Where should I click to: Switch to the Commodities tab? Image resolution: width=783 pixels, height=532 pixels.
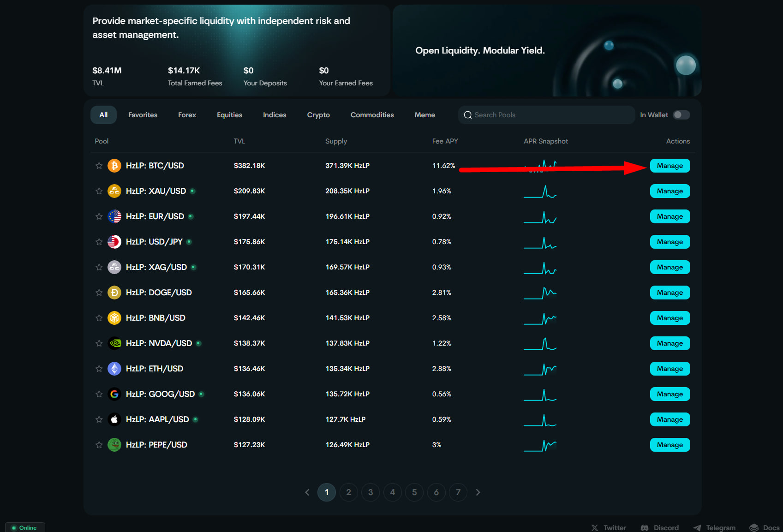tap(372, 115)
